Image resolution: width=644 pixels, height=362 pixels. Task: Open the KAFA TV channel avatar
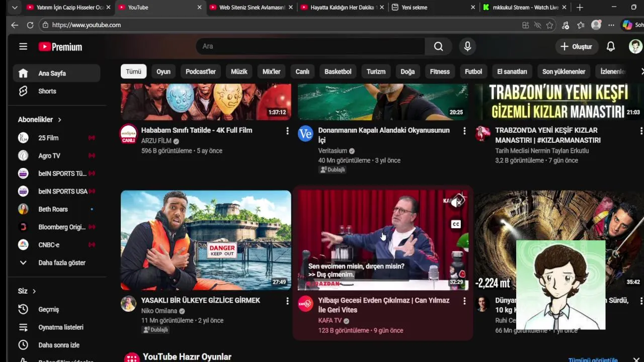tap(305, 304)
